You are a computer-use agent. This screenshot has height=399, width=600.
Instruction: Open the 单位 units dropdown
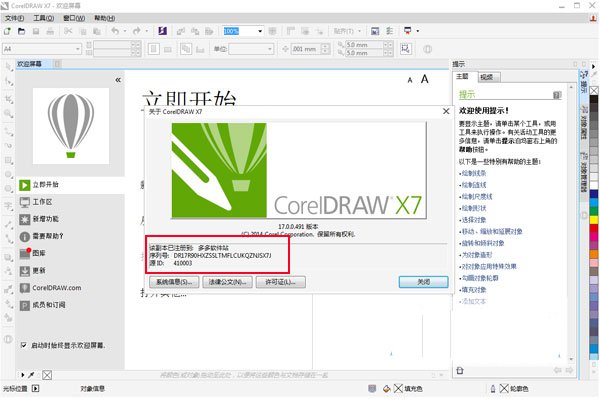point(270,49)
